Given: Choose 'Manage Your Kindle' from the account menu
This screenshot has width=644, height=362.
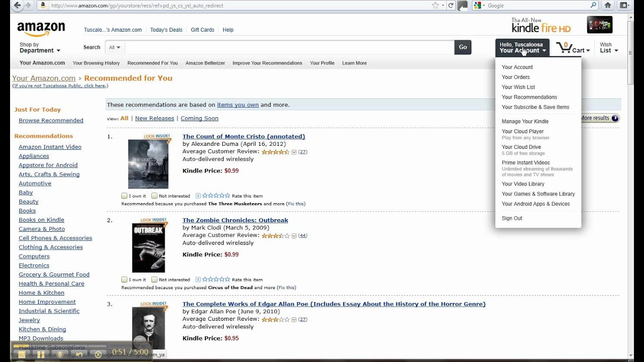Looking at the screenshot, I should [525, 121].
